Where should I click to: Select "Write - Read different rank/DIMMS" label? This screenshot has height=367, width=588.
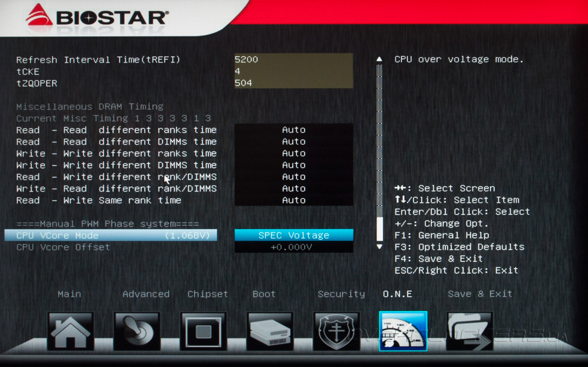tap(116, 189)
